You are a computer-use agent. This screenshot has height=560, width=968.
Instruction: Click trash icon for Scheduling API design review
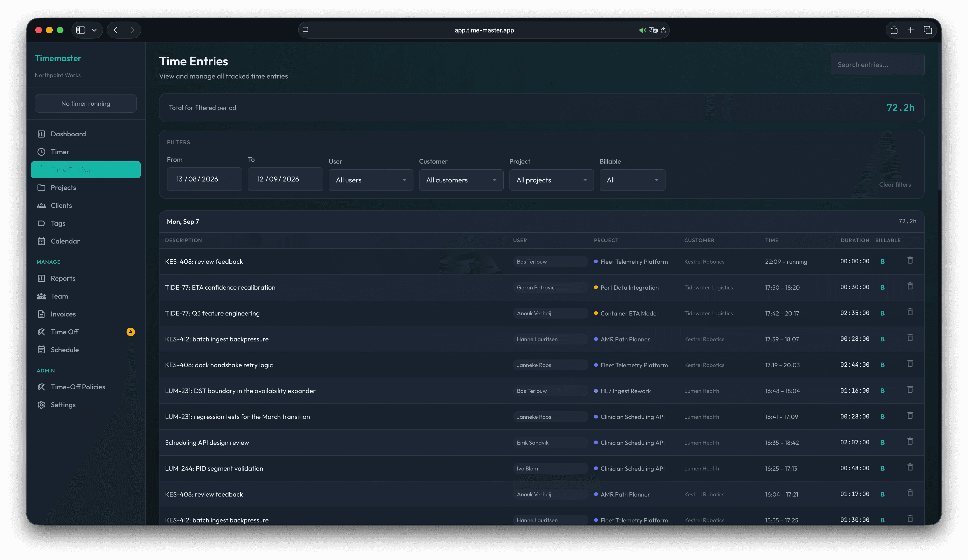pyautogui.click(x=910, y=442)
